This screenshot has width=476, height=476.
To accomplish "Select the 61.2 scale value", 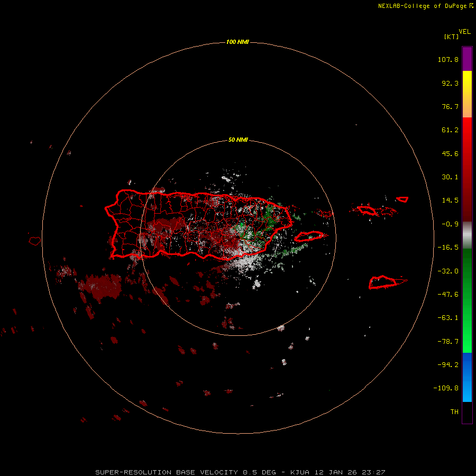I will pyautogui.click(x=450, y=130).
